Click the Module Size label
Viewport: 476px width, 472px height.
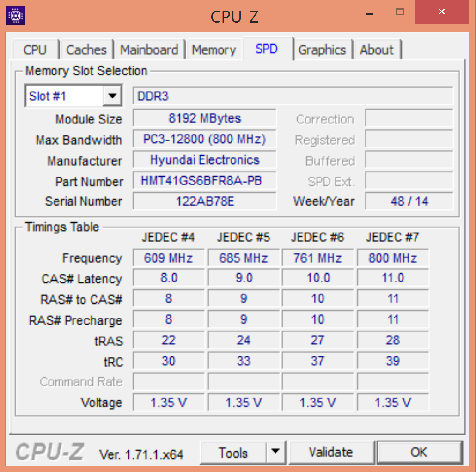[89, 119]
